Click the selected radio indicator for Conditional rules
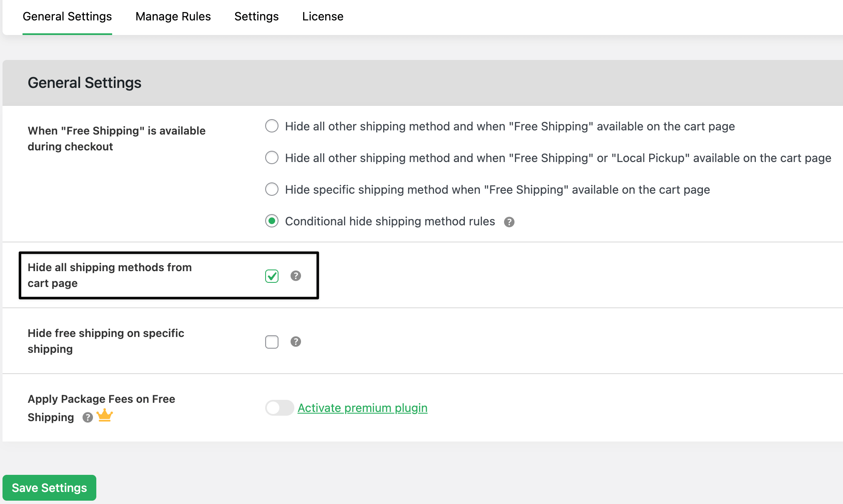The image size is (843, 504). click(x=271, y=221)
